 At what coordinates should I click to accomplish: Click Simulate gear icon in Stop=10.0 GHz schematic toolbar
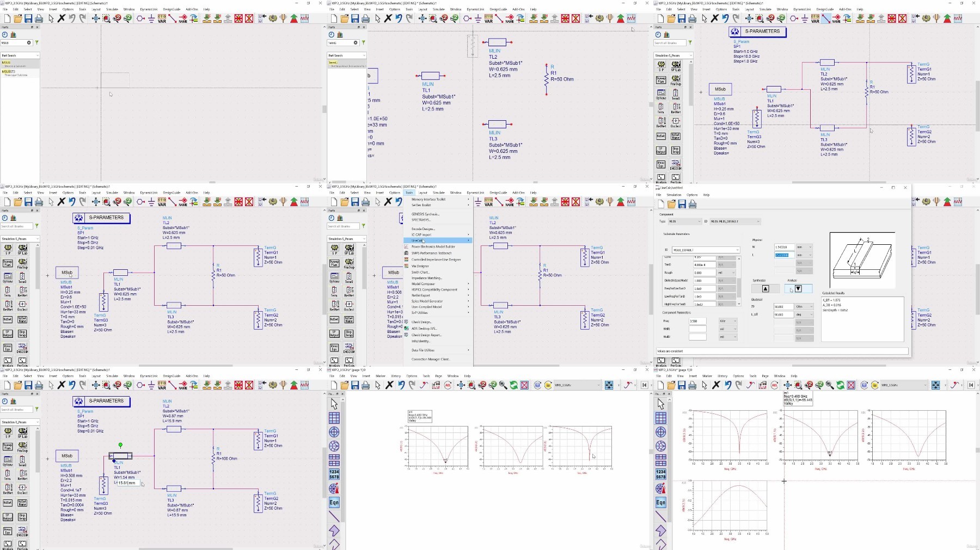[x=927, y=18]
